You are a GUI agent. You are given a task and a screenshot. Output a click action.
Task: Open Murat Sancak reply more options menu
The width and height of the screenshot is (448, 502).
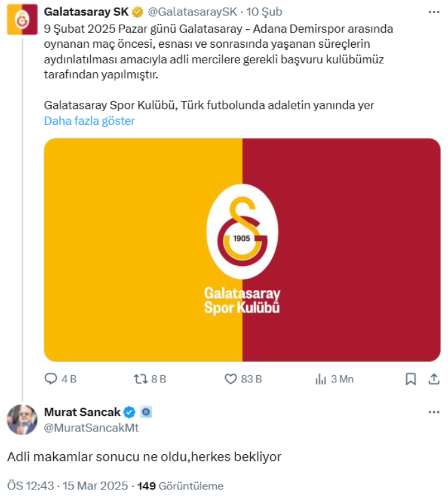pyautogui.click(x=434, y=412)
